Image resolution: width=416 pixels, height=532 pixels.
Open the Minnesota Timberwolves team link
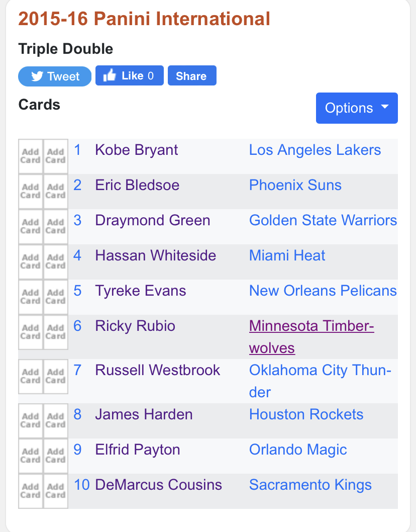(311, 337)
